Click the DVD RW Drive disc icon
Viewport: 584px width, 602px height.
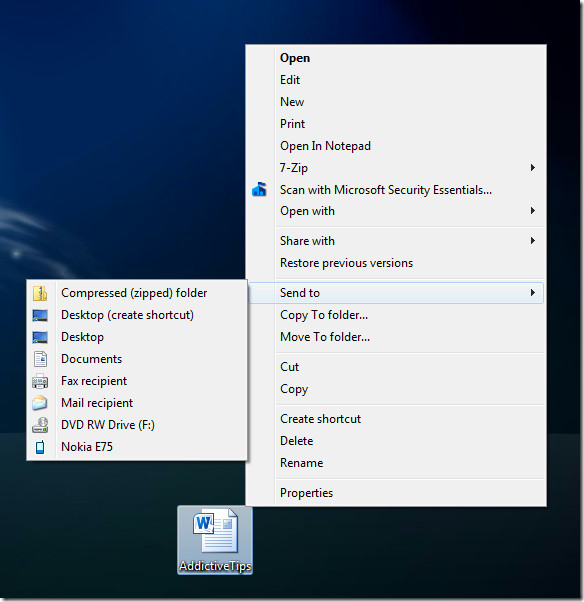(40, 425)
